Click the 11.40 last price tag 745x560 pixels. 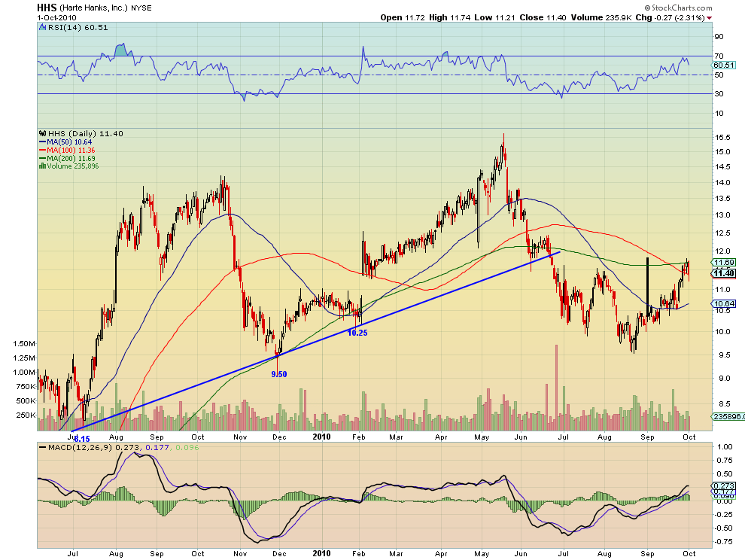(724, 273)
